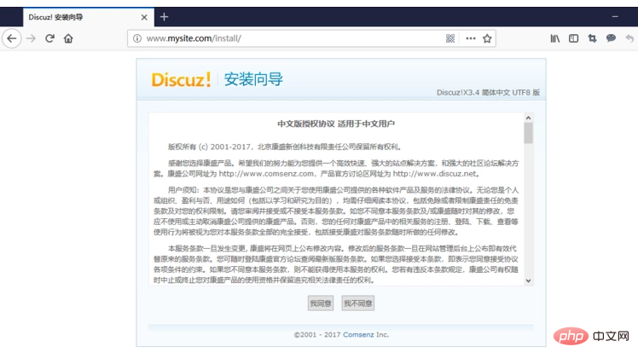Click the Discuz!X3.4 简体中文 UTF8 版 text
Image resolution: width=638 pixels, height=364 pixels.
[488, 93]
